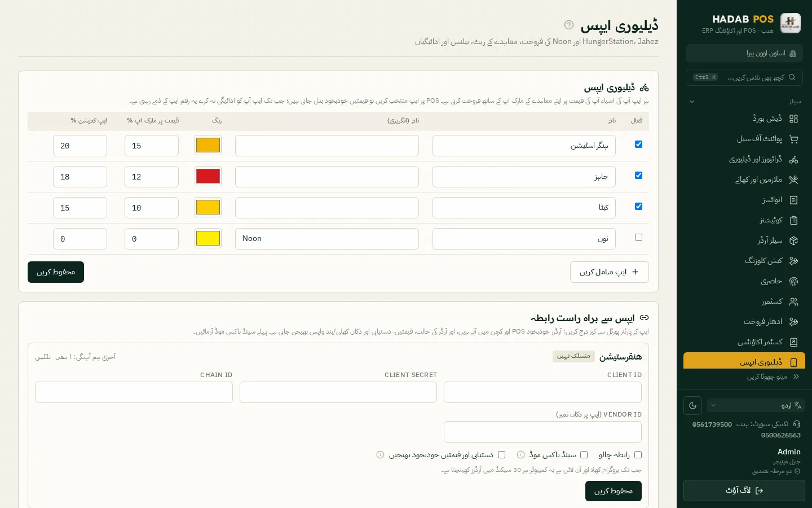Click the clipboard icon for کوٹیشنز
812x508 pixels.
[x=793, y=220]
